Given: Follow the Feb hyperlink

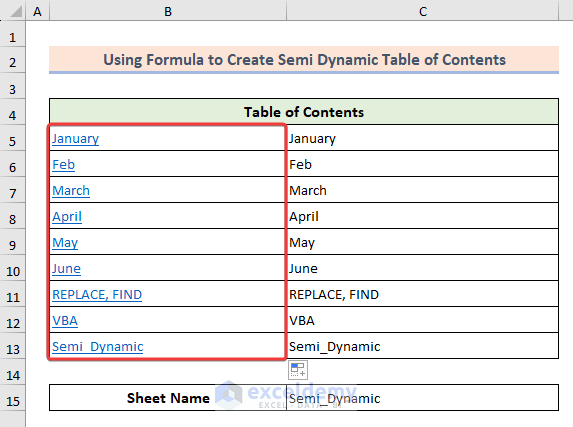Looking at the screenshot, I should (x=64, y=165).
